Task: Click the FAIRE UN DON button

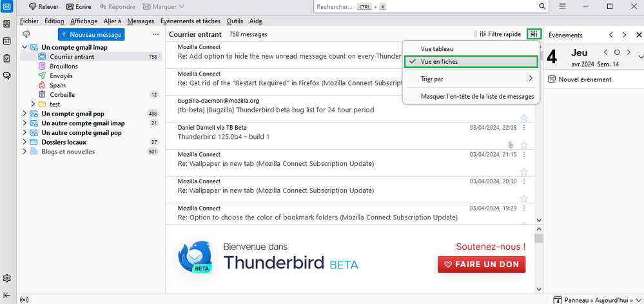Action: coord(482,264)
